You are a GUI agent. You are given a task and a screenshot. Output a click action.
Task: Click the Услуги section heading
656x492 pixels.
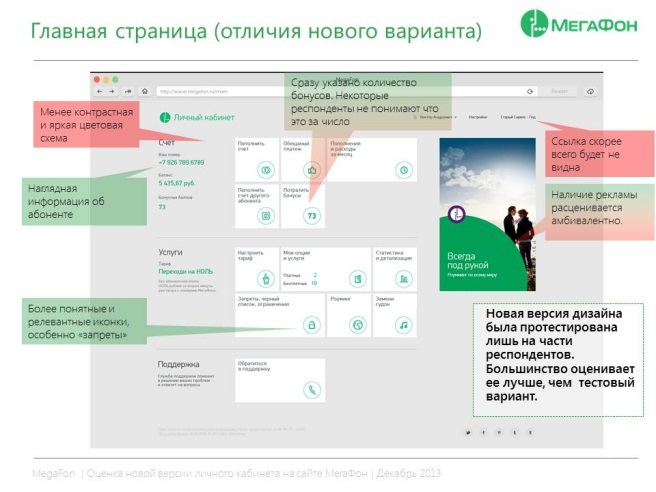point(170,252)
